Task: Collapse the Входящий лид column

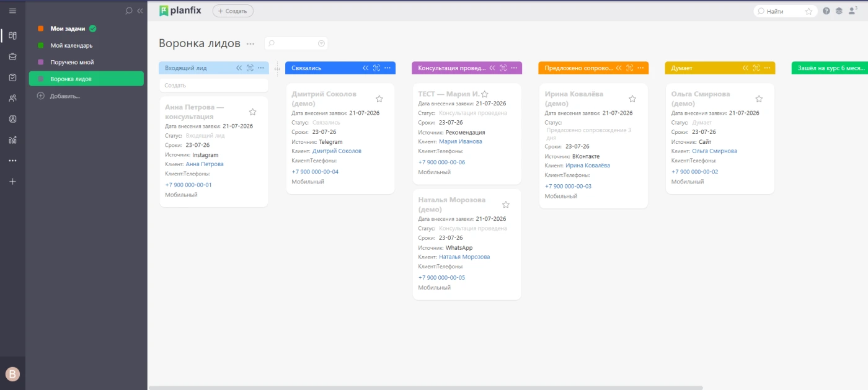Action: tap(239, 68)
